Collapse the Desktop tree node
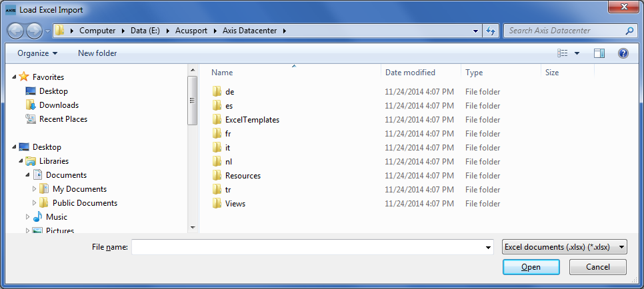This screenshot has width=644, height=289. point(15,146)
